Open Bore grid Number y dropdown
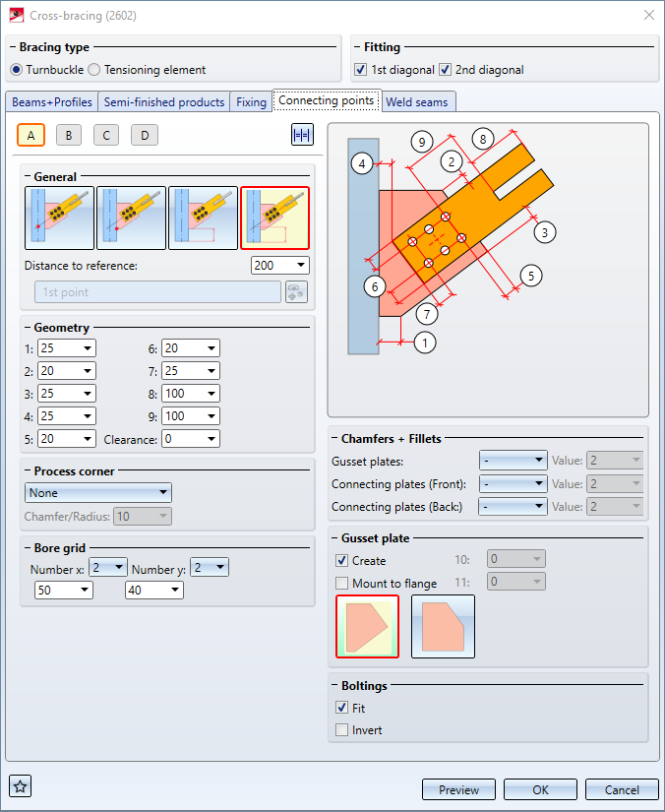The width and height of the screenshot is (665, 812). [210, 568]
